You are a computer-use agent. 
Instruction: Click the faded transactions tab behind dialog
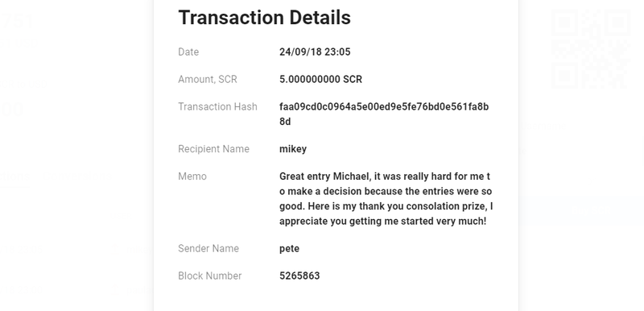pyautogui.click(x=14, y=176)
